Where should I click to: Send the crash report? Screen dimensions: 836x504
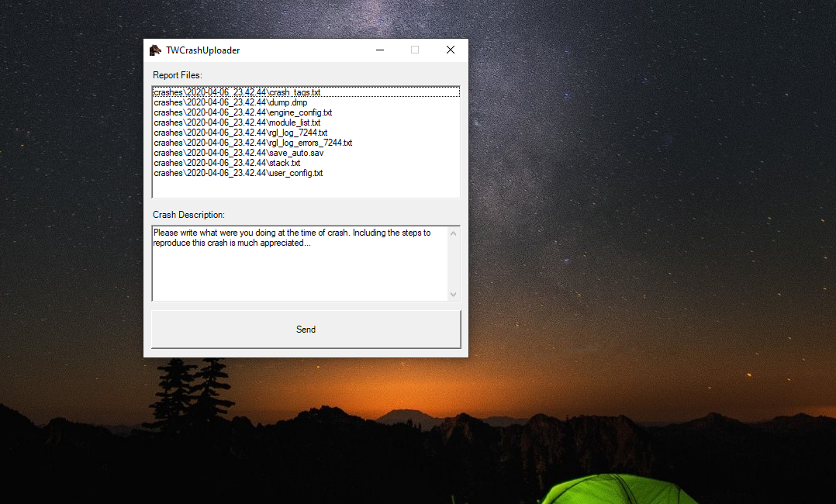(x=306, y=330)
